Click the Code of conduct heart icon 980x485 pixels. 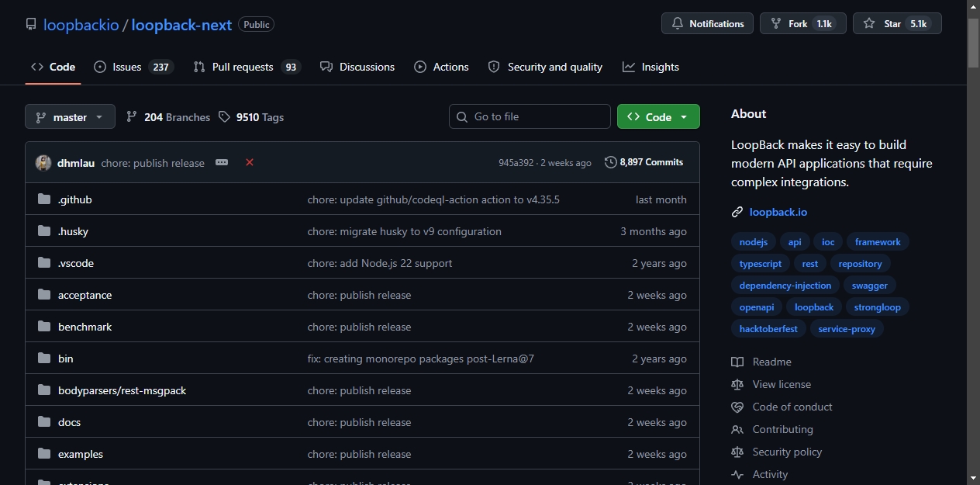(x=737, y=407)
